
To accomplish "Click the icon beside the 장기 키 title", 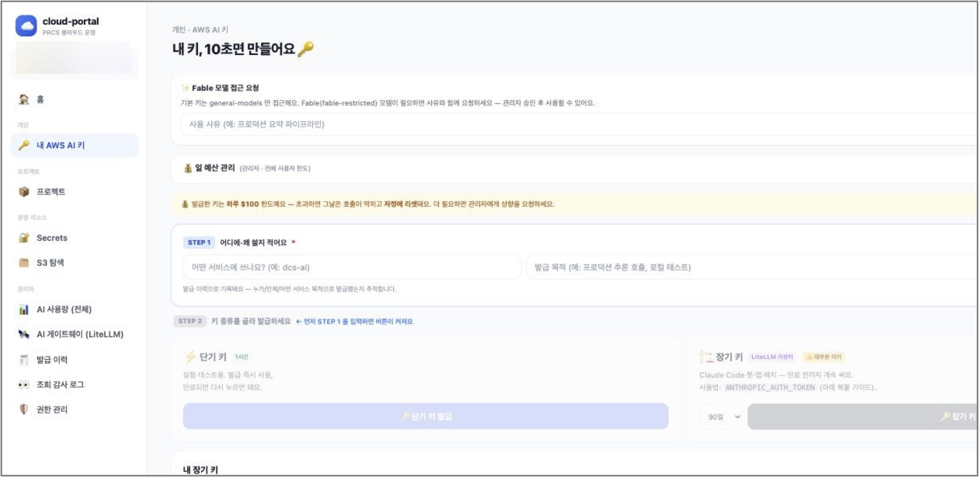I will pos(706,357).
